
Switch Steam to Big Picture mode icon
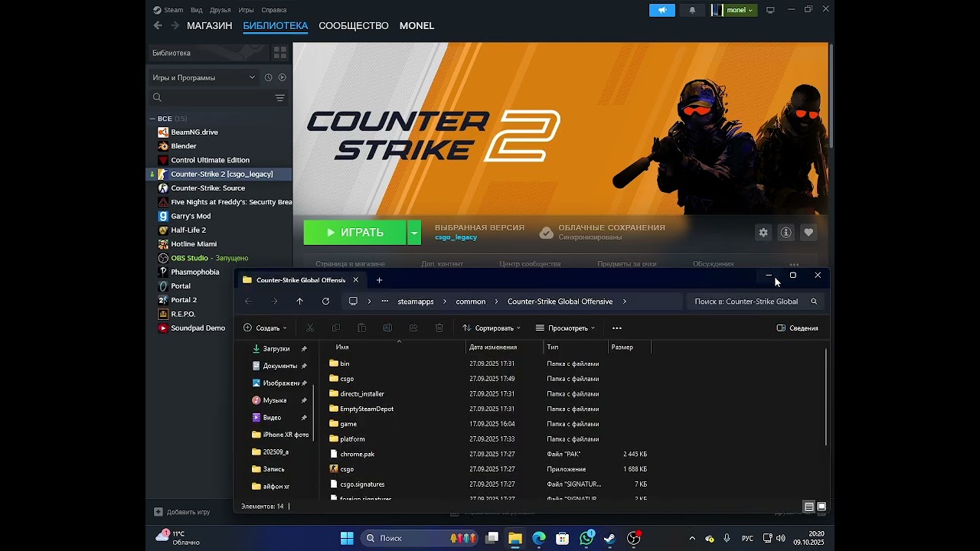click(770, 10)
